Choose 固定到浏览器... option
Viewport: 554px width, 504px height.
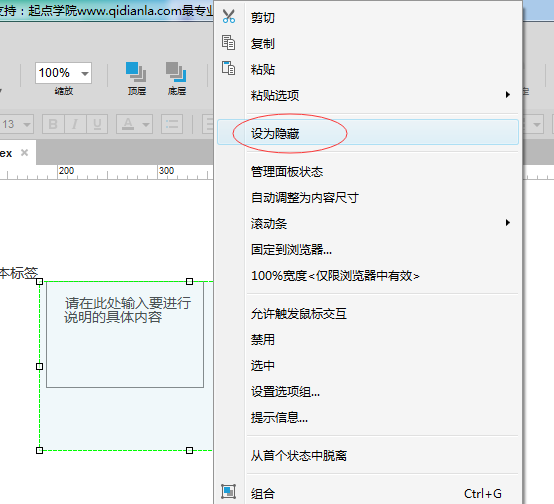coord(368,250)
